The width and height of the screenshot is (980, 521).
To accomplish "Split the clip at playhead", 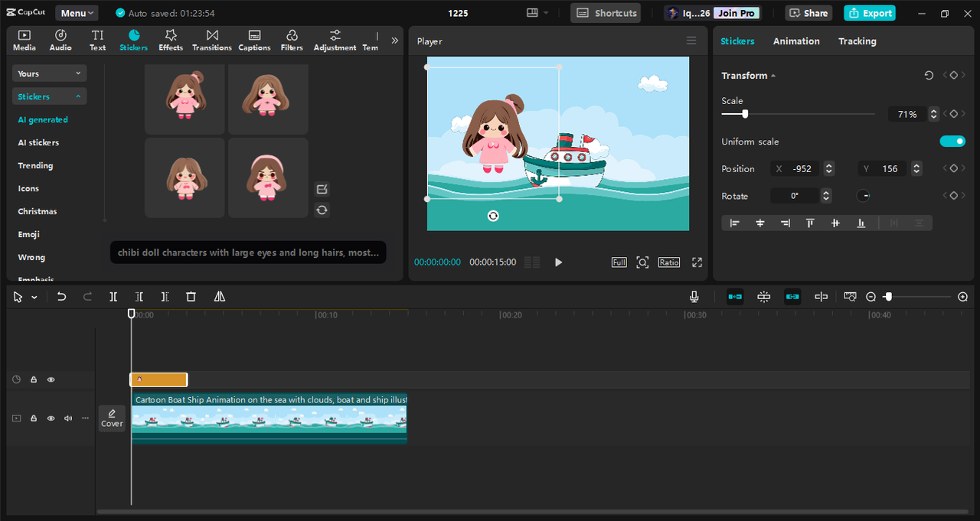I will coord(113,297).
